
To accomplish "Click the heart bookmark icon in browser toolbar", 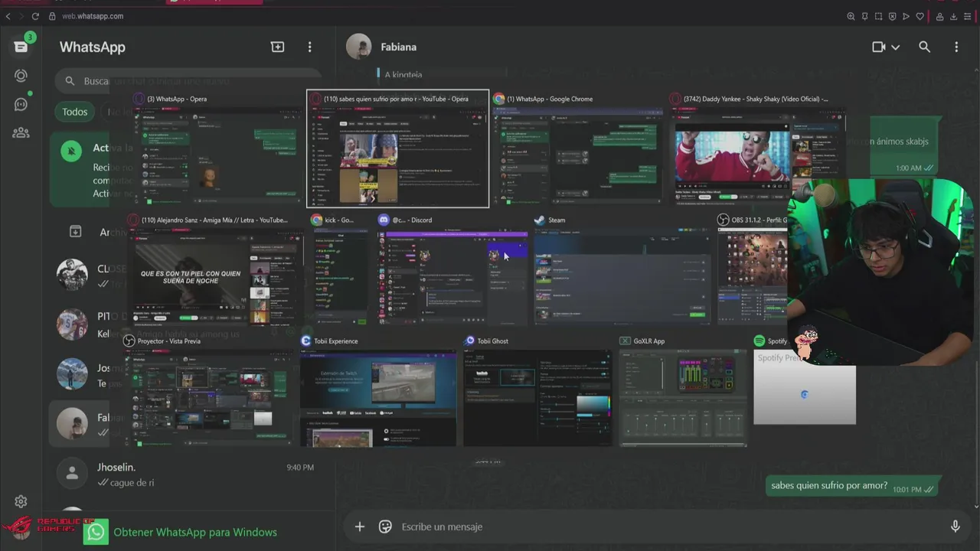I will (920, 16).
